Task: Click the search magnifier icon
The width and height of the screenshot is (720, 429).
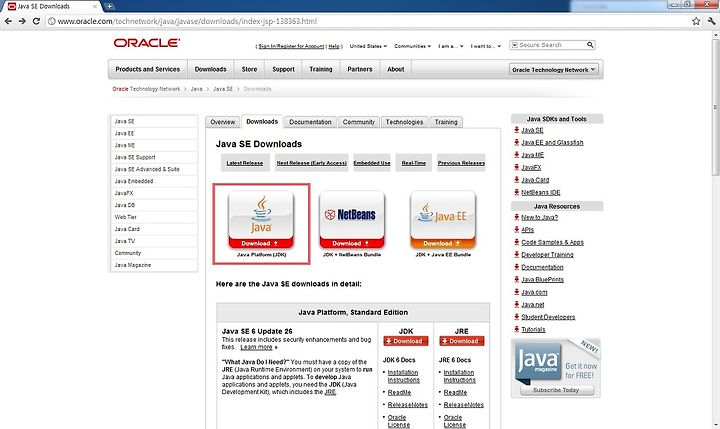Action: click(x=590, y=45)
